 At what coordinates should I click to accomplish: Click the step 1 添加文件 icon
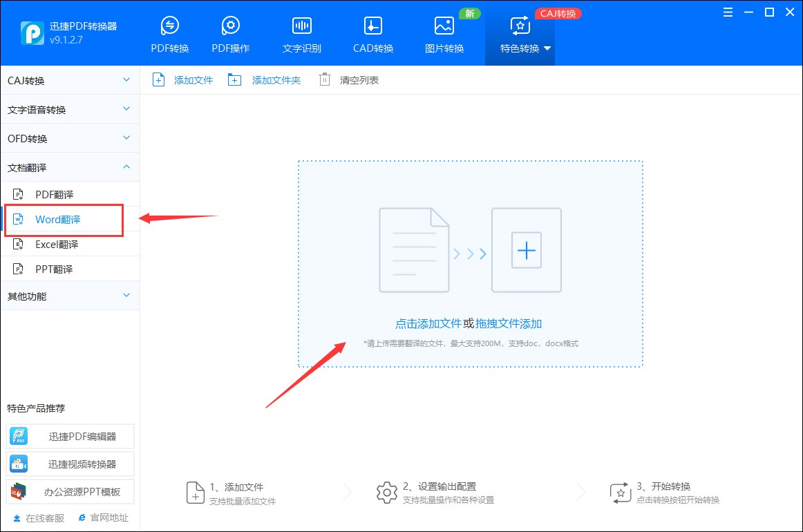(195, 493)
